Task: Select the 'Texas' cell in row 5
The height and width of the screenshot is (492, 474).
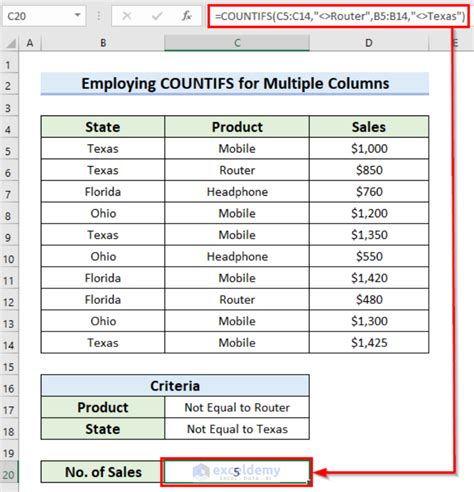Action: point(103,148)
